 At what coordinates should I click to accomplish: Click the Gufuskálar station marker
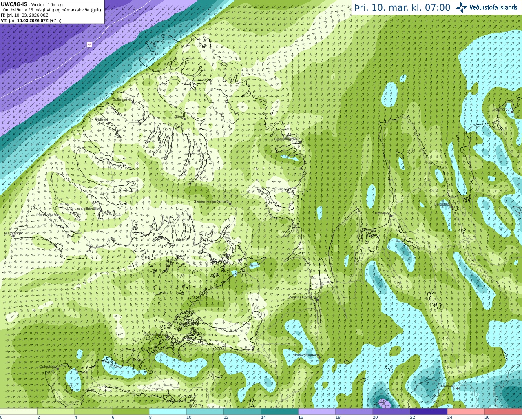tap(58, 369)
